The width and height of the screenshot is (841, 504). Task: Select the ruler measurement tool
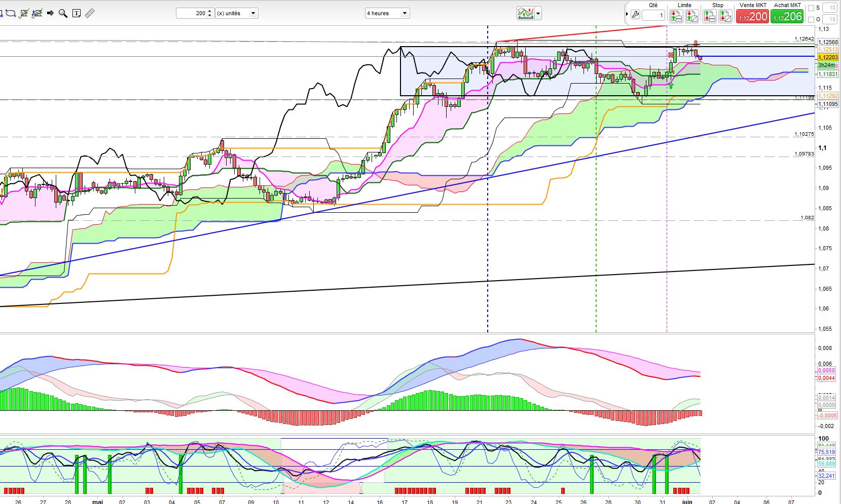[90, 13]
